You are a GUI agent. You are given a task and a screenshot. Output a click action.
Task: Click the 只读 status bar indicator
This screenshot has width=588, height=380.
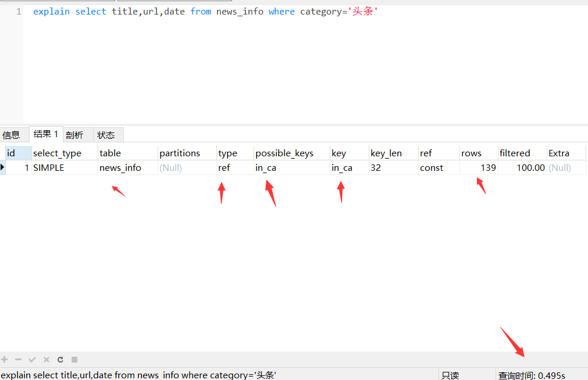pos(450,375)
